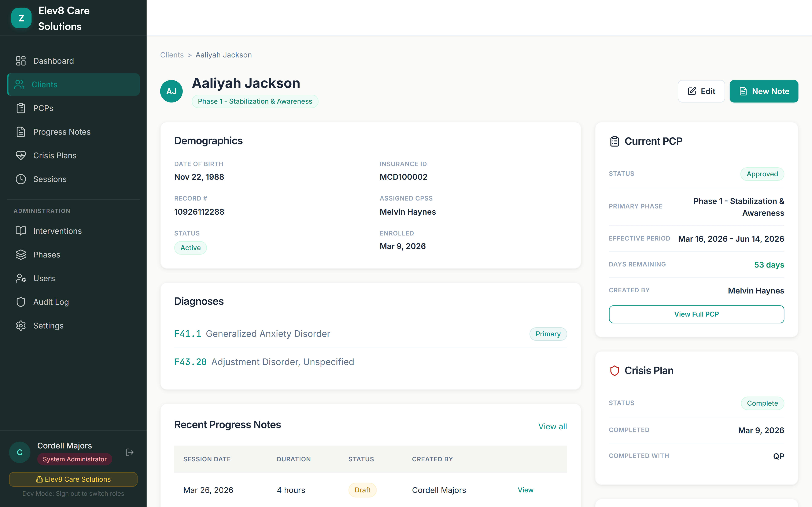Click the Elev8 Z logo icon

[21, 18]
